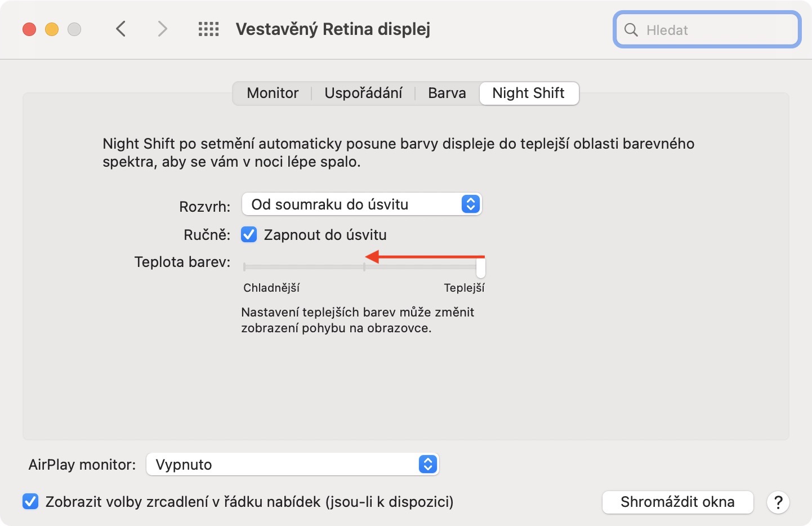The height and width of the screenshot is (526, 812).
Task: Go forward with the right chevron
Action: click(162, 29)
